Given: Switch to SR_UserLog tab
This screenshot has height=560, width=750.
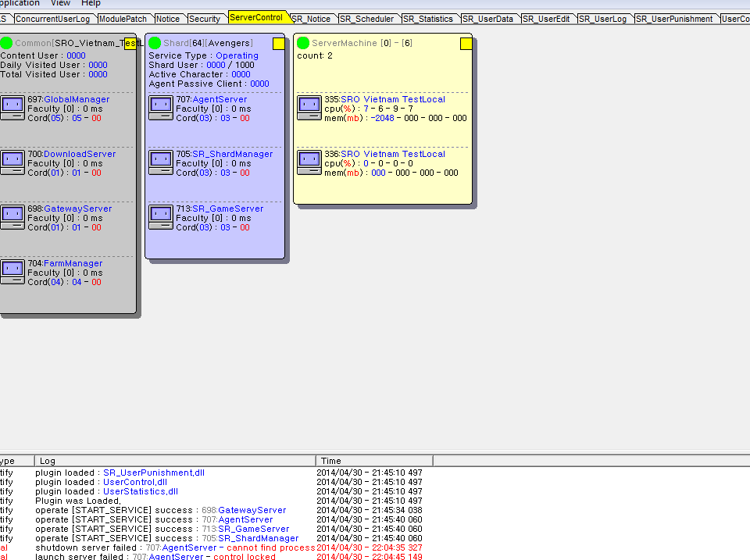Looking at the screenshot, I should click(x=602, y=19).
